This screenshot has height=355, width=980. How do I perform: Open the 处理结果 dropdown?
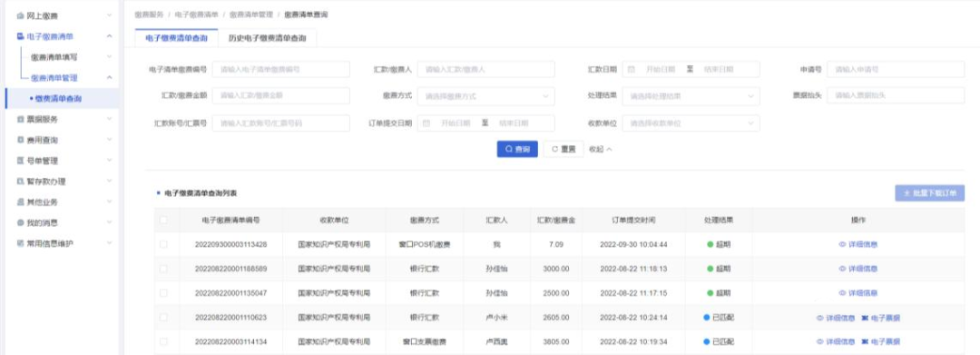[691, 96]
